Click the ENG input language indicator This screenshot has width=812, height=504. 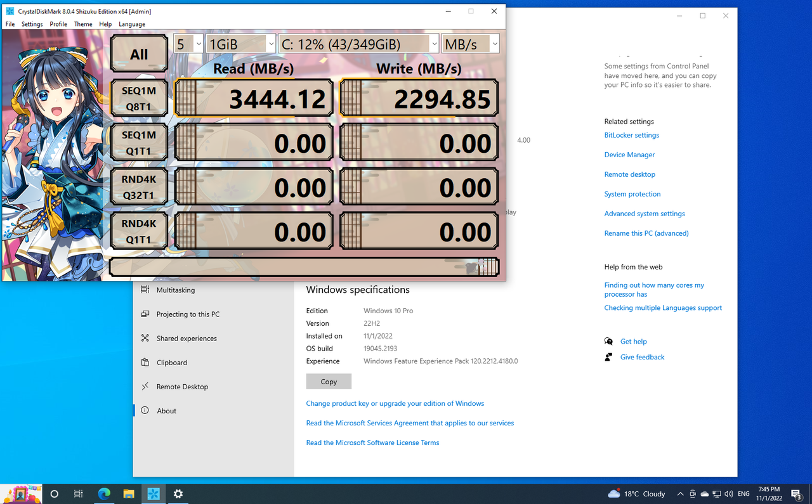click(744, 494)
